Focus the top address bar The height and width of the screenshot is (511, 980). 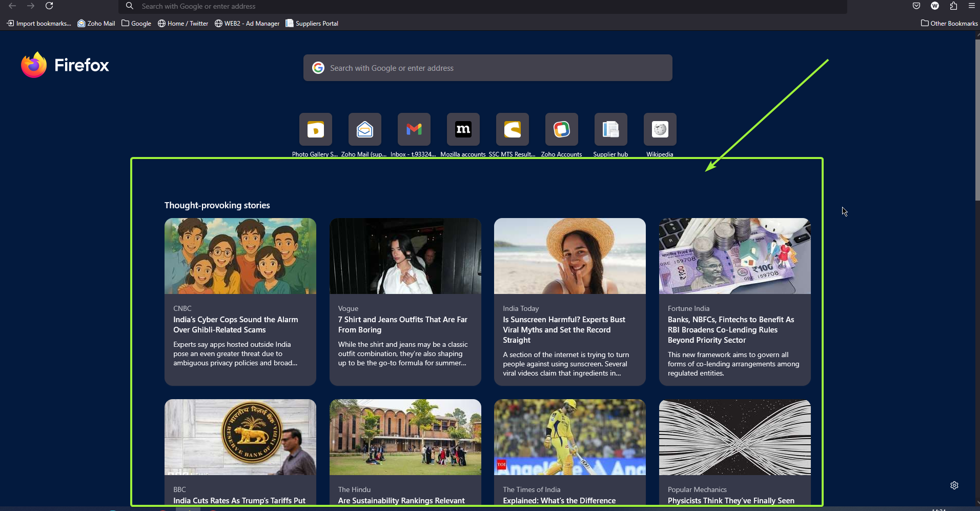coord(483,6)
